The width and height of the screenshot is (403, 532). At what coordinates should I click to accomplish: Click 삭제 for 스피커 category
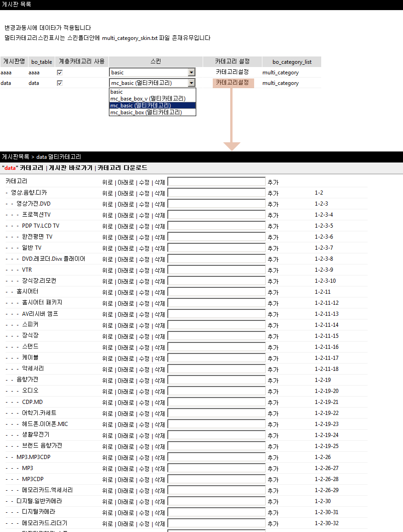tap(159, 325)
